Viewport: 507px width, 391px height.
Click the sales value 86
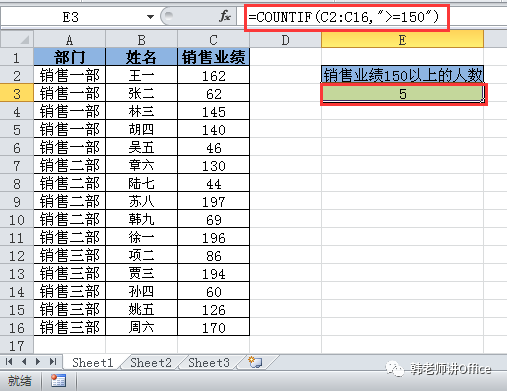tap(213, 255)
